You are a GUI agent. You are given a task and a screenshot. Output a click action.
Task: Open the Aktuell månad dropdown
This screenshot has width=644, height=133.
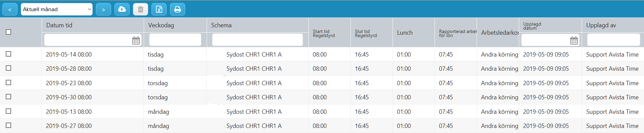(x=57, y=9)
